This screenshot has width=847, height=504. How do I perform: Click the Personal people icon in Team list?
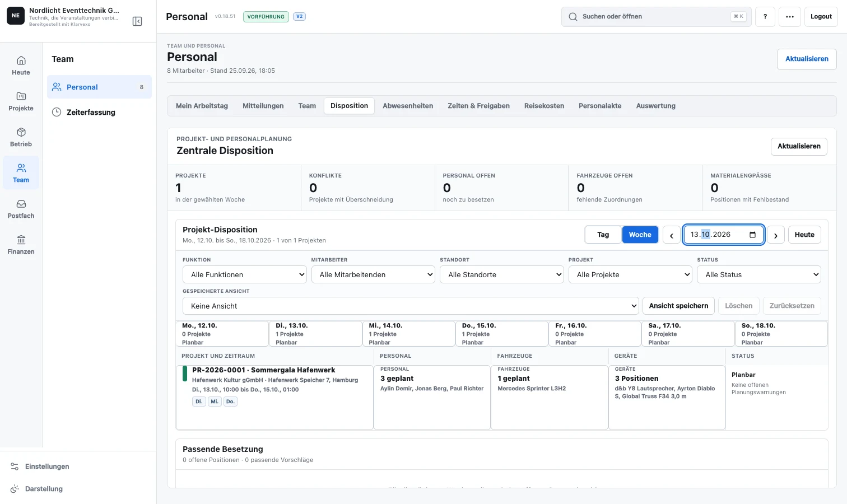coord(57,87)
